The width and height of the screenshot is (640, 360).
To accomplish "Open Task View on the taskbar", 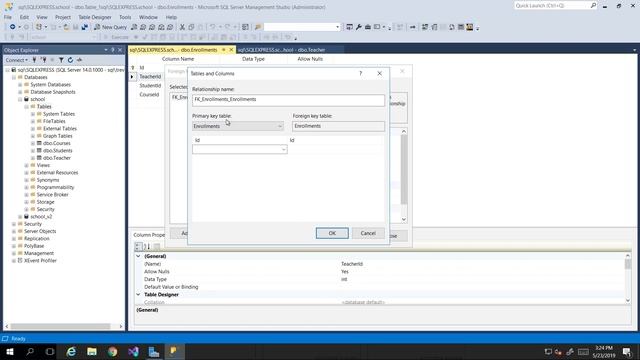I will tap(50, 351).
